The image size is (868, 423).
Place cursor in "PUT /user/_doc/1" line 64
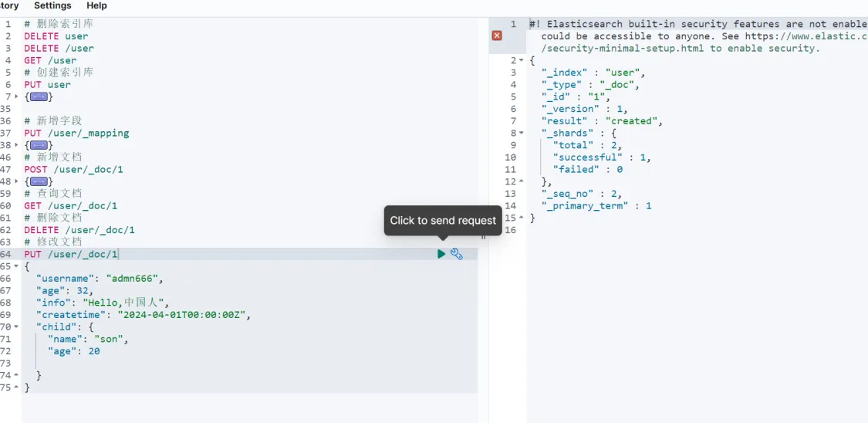(x=71, y=254)
